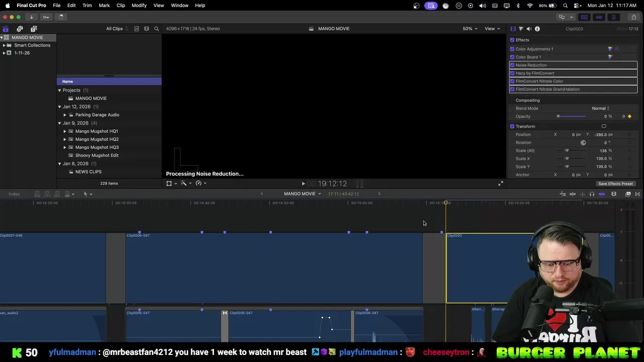This screenshot has width=644, height=362.
Task: Show Libraries sidebar clapper icon
Action: pos(6,29)
